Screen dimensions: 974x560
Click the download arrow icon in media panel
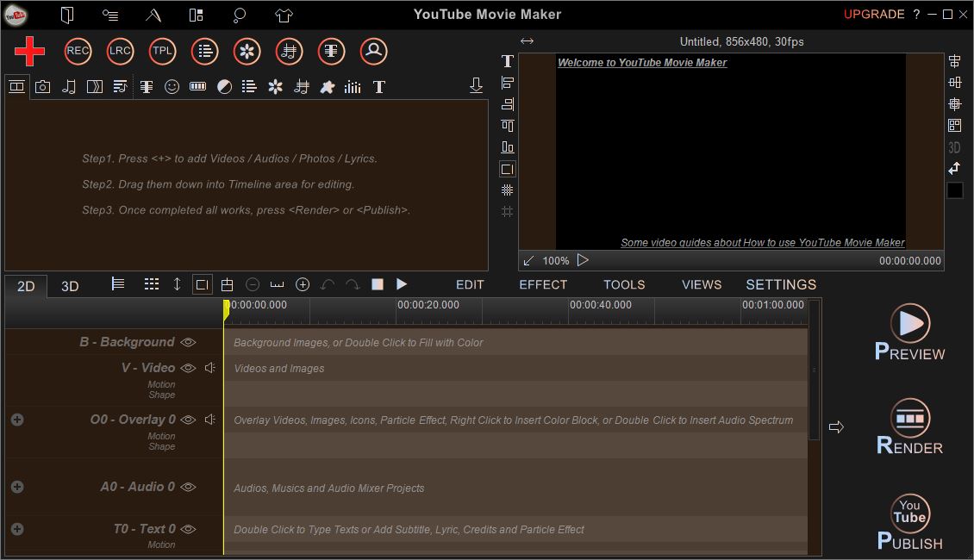point(476,85)
